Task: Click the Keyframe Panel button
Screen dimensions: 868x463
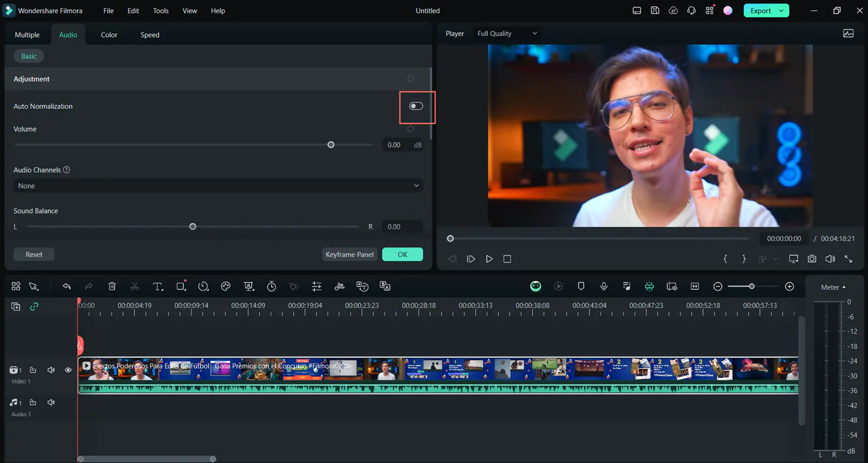Action: (x=350, y=255)
